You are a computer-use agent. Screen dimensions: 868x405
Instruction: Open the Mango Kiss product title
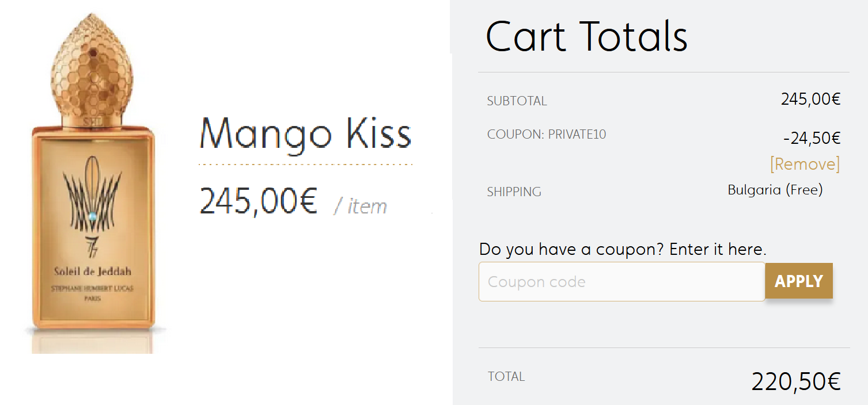[305, 134]
